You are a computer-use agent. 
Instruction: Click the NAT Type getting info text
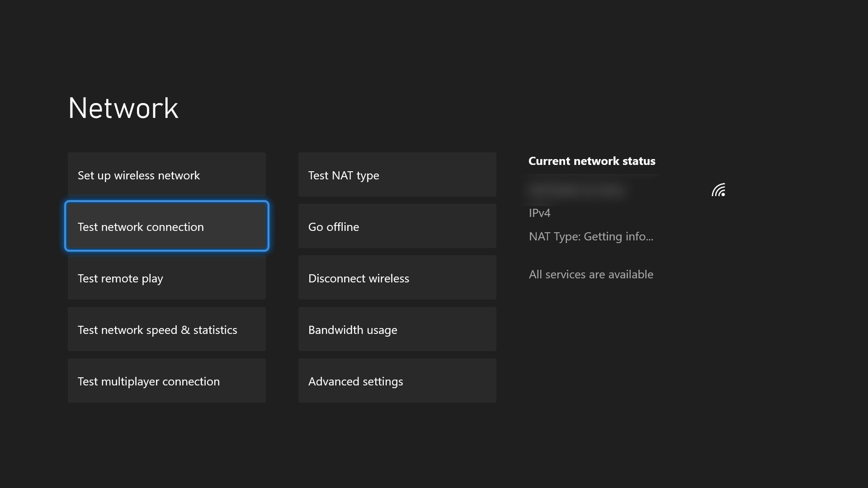point(591,236)
